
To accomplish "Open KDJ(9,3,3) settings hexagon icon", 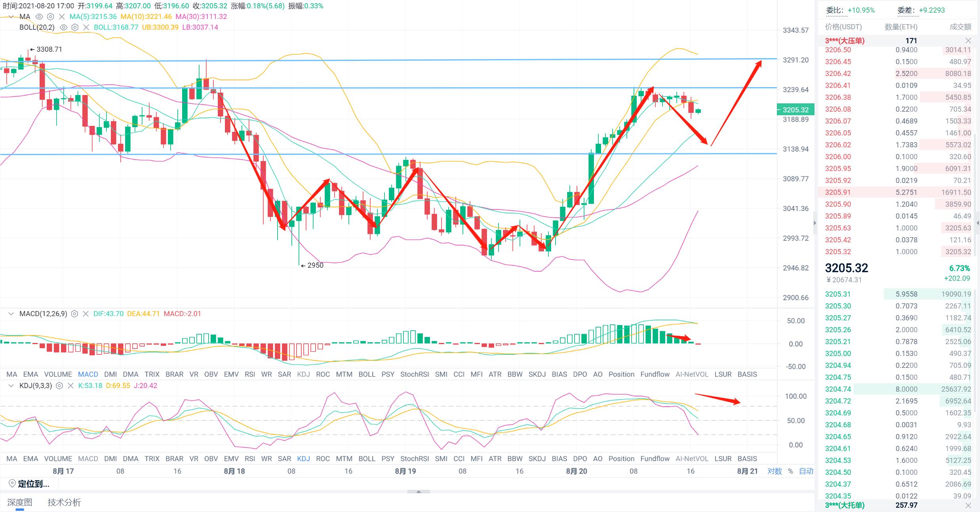I will [59, 386].
